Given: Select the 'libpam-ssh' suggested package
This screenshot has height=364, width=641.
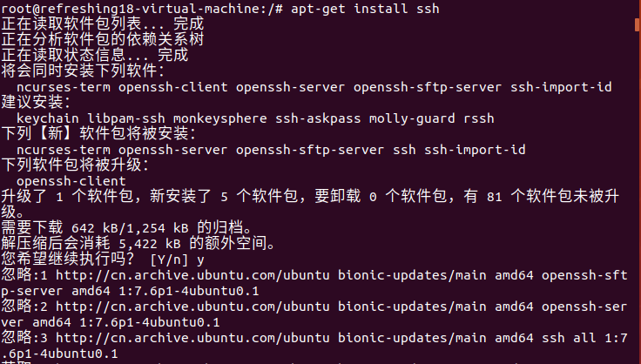Looking at the screenshot, I should point(126,118).
